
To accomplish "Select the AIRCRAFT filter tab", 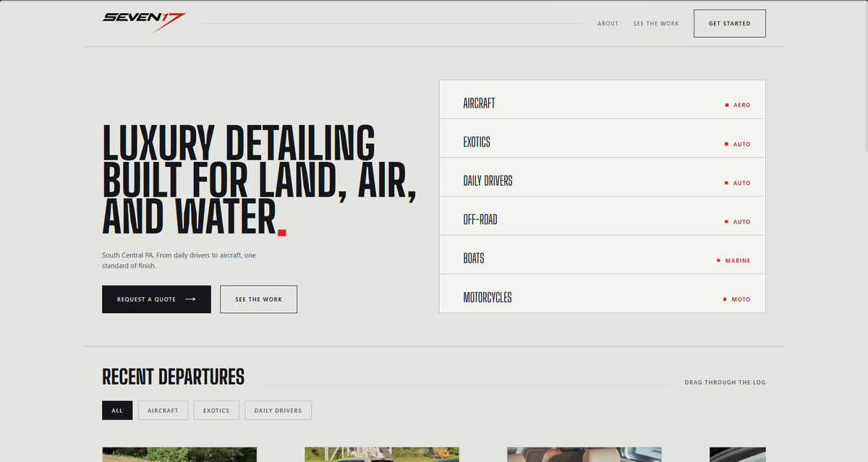I will click(163, 411).
